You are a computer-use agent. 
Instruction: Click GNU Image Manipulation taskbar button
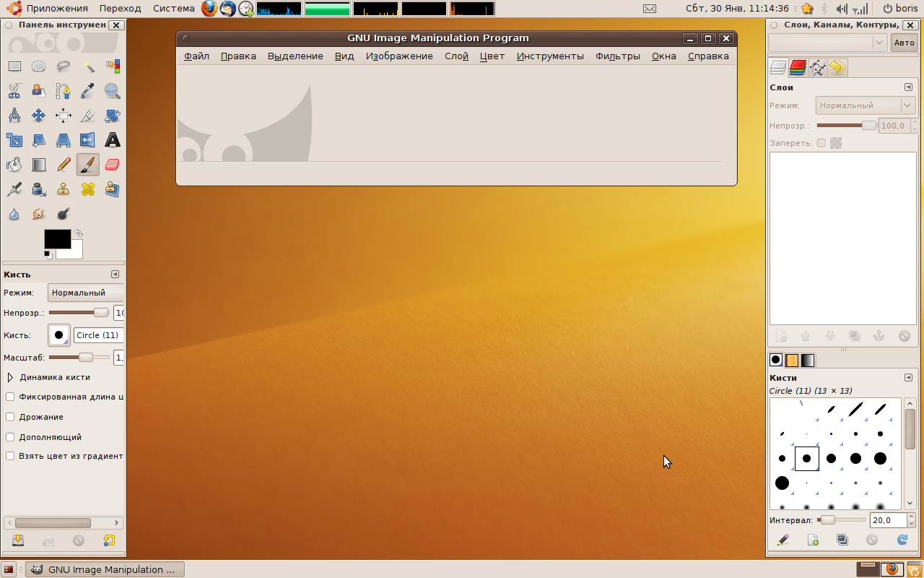105,569
